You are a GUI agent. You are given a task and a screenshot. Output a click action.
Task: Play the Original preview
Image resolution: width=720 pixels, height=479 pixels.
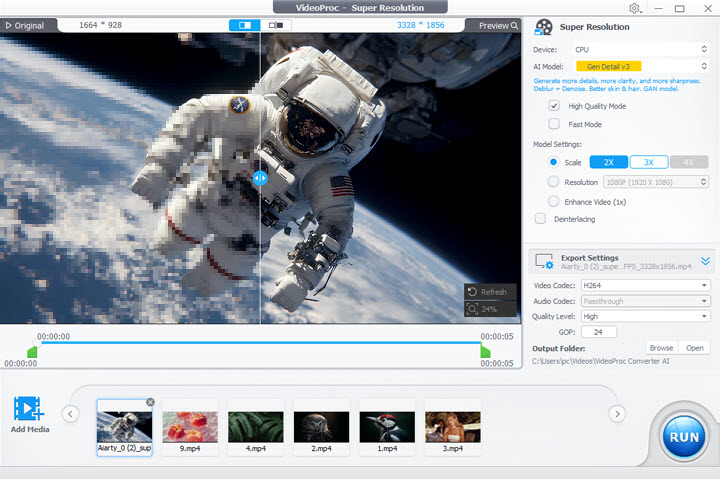pyautogui.click(x=25, y=26)
